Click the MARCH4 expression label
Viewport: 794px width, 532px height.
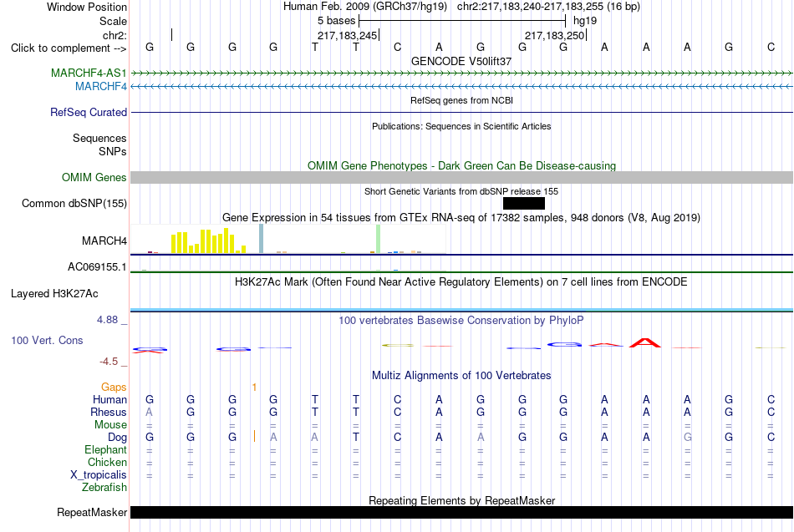point(104,241)
